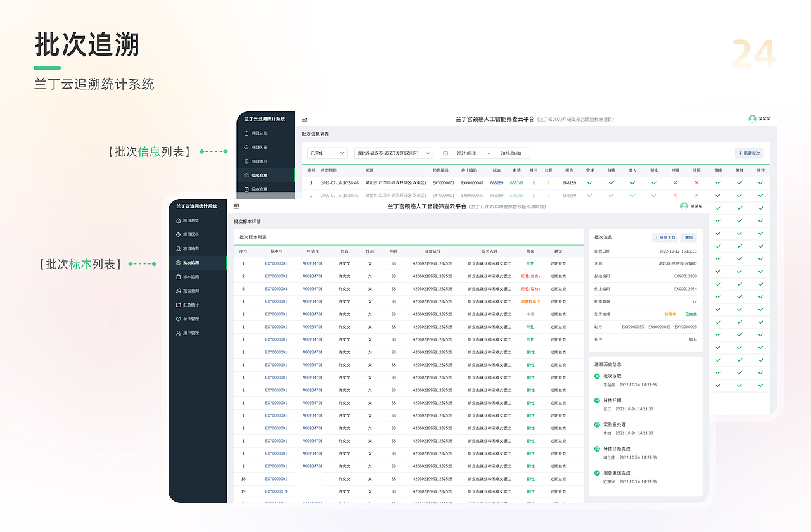811x532 pixels.
Task: Select 项目区县 in the back window sidebar
Action: [x=259, y=147]
